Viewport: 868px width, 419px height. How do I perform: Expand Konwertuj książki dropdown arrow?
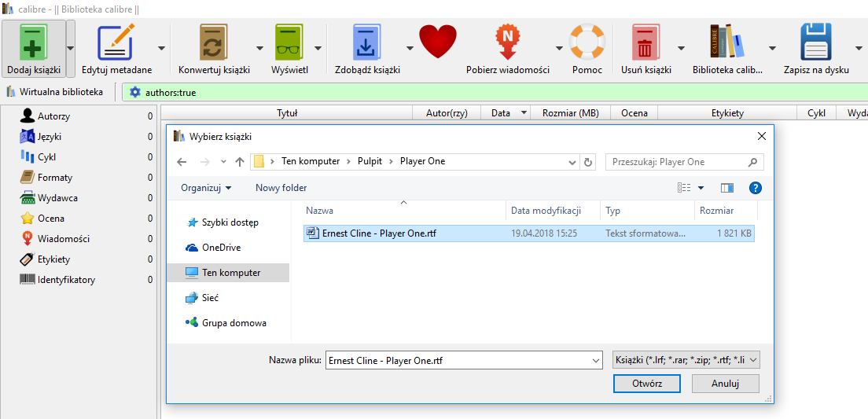(x=259, y=49)
